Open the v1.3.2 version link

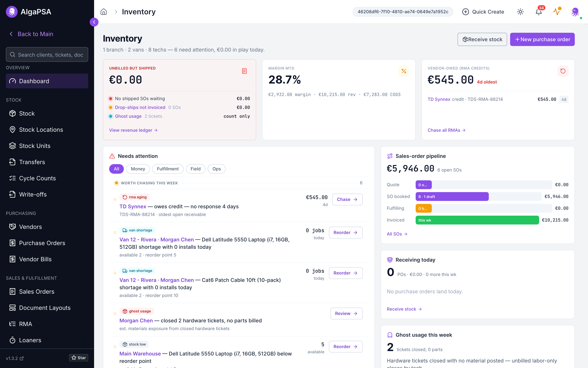tap(15, 358)
